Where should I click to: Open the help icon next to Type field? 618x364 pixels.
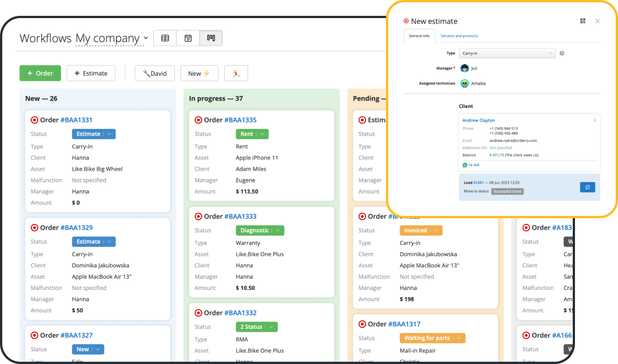(561, 53)
